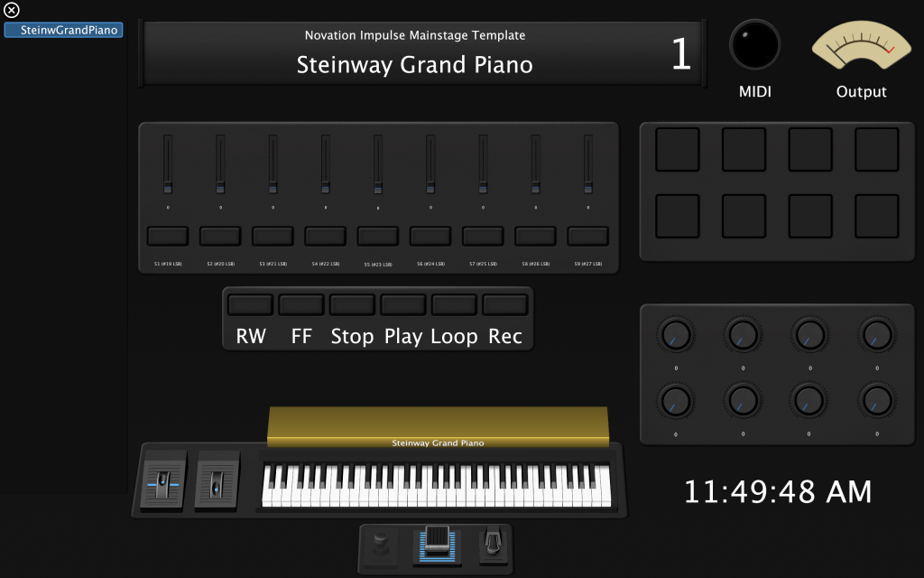Toggle the Loop transport button
Screen dimensions: 924x578
pyautogui.click(x=455, y=305)
